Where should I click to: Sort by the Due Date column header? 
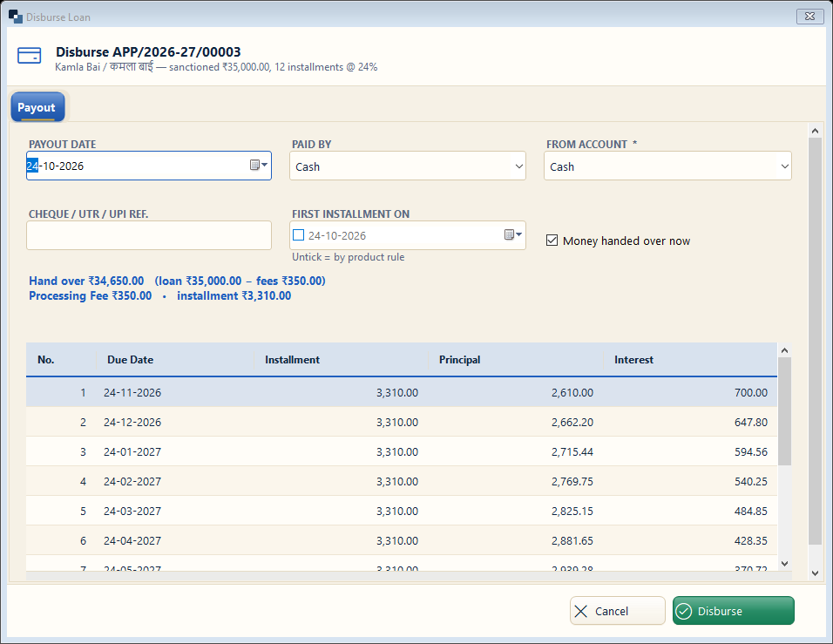175,360
